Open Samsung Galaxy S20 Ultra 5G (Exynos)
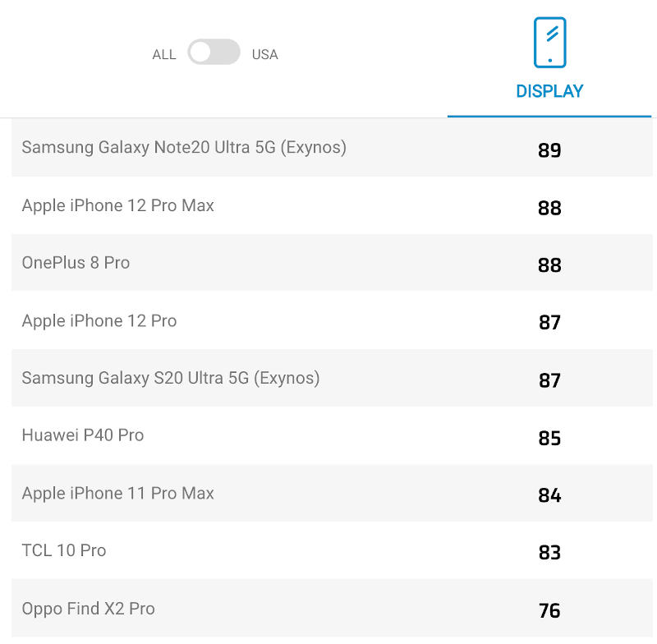 (x=171, y=379)
